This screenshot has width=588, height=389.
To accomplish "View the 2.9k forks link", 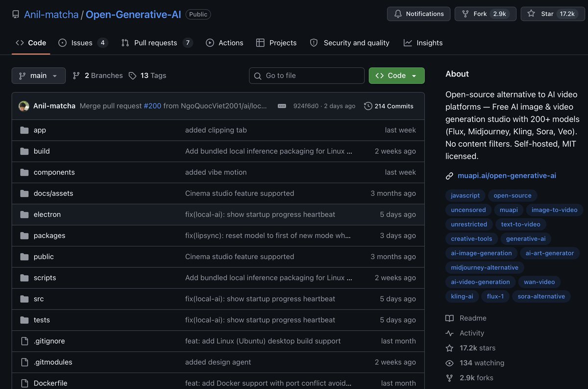I will (469, 378).
